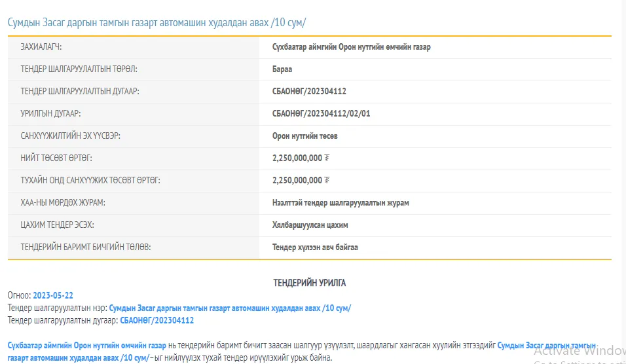Click САНХҮҮЖИЛТИЙН ЭХ ҮҮСВЭР label

70,136
